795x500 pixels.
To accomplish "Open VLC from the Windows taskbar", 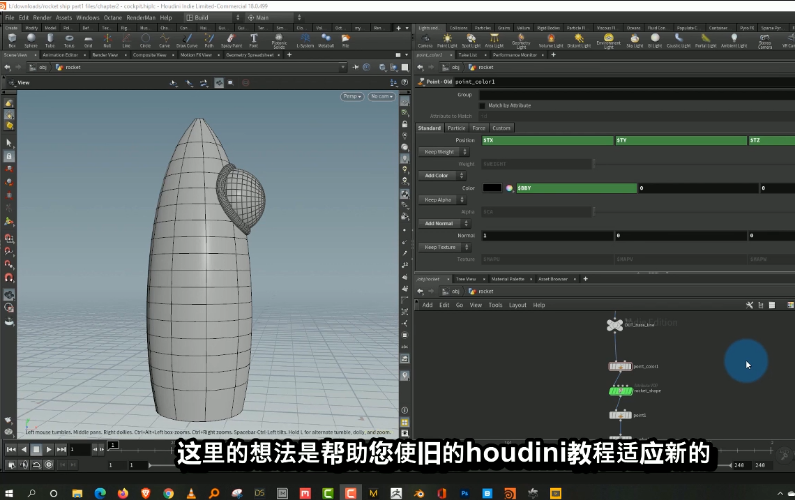I will click(x=191, y=493).
